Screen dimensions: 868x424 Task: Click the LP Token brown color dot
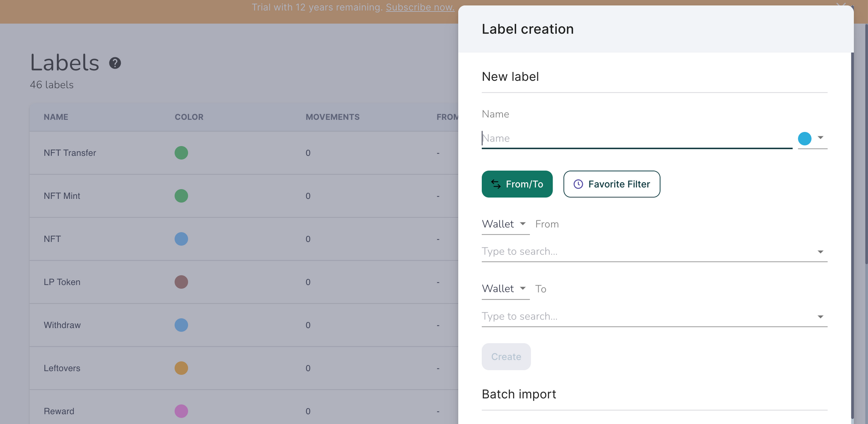pyautogui.click(x=181, y=282)
